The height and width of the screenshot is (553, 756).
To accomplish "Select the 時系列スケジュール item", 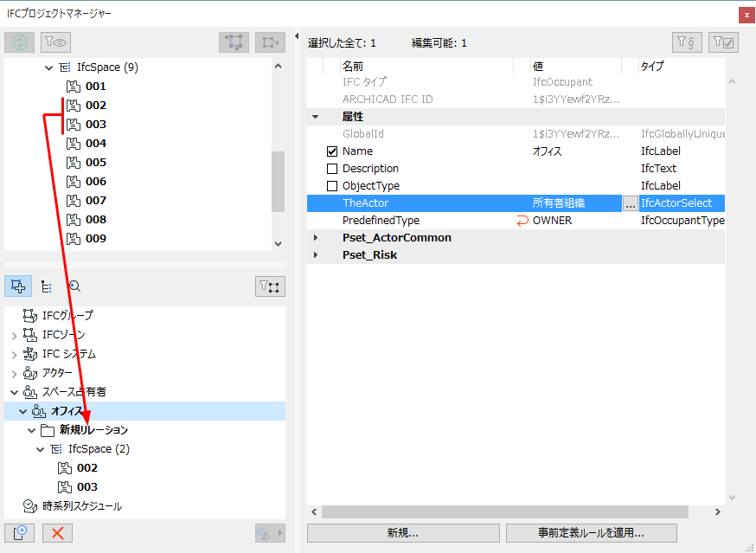I will pyautogui.click(x=82, y=506).
